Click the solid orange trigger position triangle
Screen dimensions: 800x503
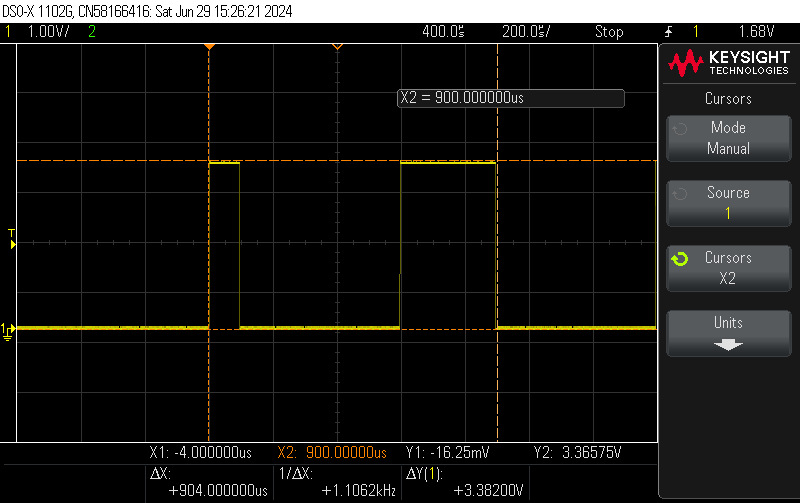click(209, 47)
